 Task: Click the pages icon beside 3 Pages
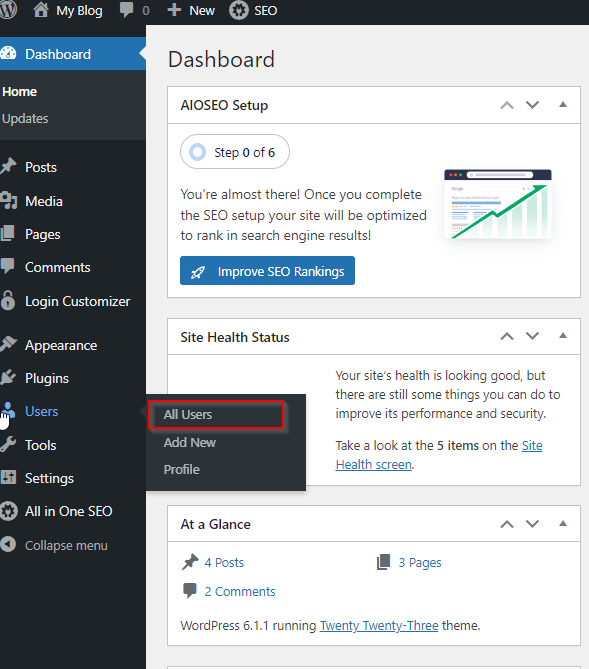[383, 562]
